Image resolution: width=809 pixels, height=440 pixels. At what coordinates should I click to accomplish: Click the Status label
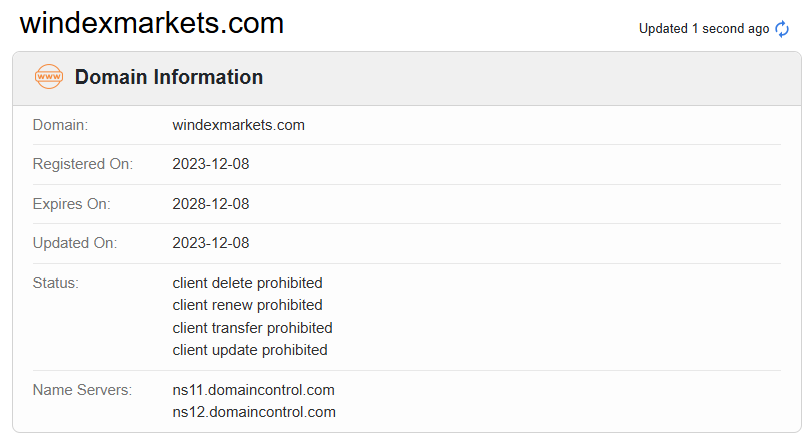point(55,283)
